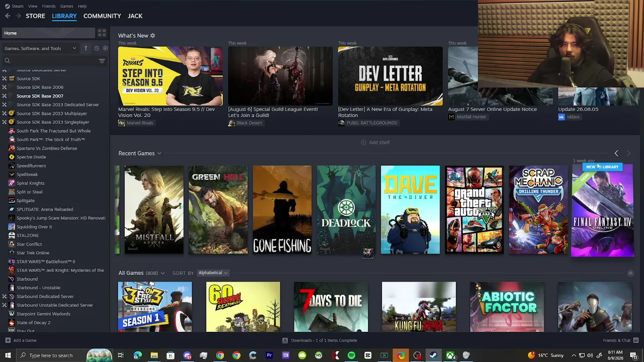Toggle sort by recent activity clock icon

click(97, 48)
